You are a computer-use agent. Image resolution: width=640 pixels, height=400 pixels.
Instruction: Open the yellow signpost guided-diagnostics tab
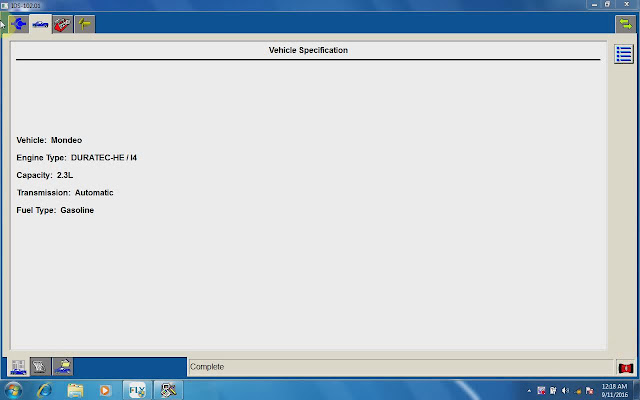tap(84, 24)
